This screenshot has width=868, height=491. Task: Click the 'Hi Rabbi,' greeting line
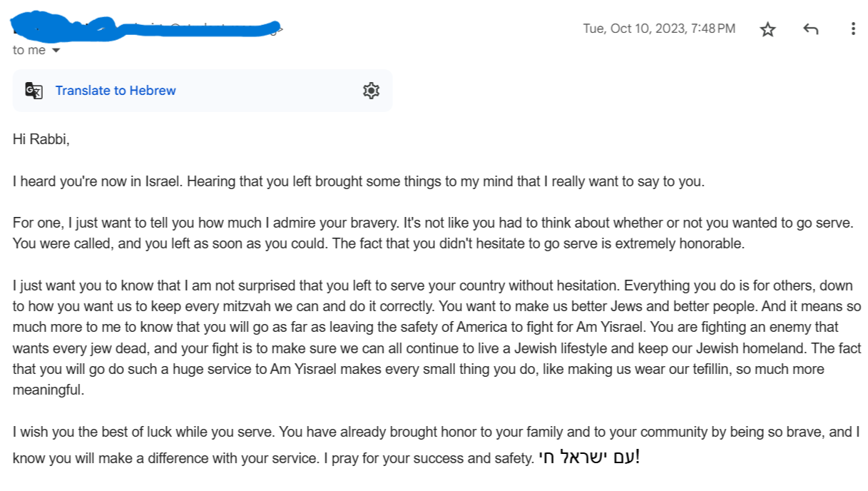pyautogui.click(x=41, y=140)
